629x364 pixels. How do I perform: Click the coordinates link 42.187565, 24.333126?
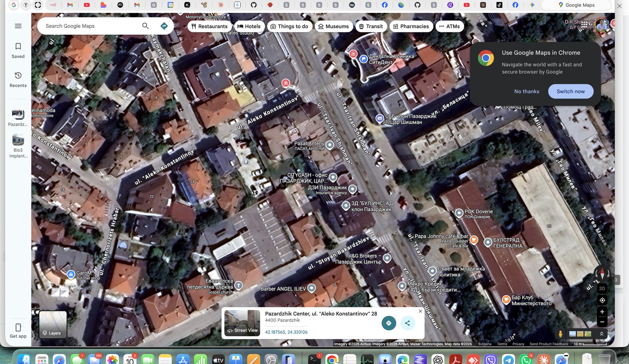(286, 332)
